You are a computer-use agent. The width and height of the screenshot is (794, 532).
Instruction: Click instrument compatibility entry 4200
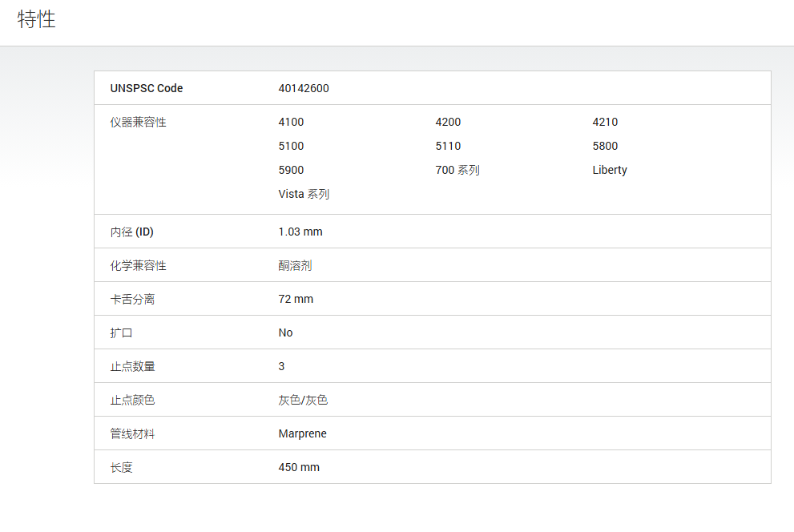pyautogui.click(x=448, y=122)
